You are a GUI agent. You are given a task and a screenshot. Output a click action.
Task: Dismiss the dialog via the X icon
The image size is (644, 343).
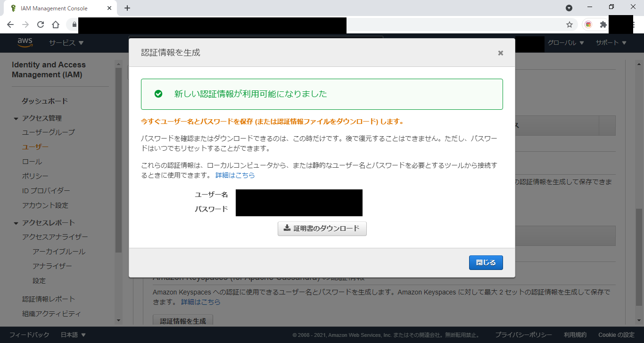point(500,53)
